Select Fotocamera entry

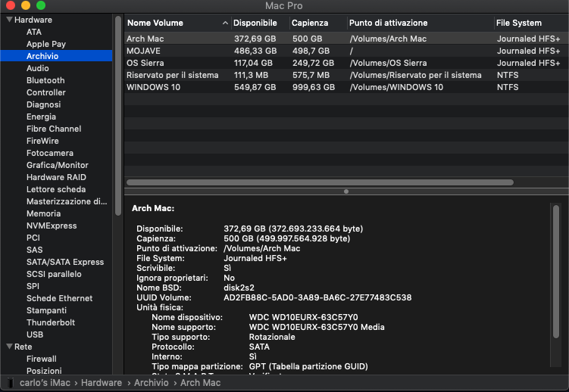(50, 153)
